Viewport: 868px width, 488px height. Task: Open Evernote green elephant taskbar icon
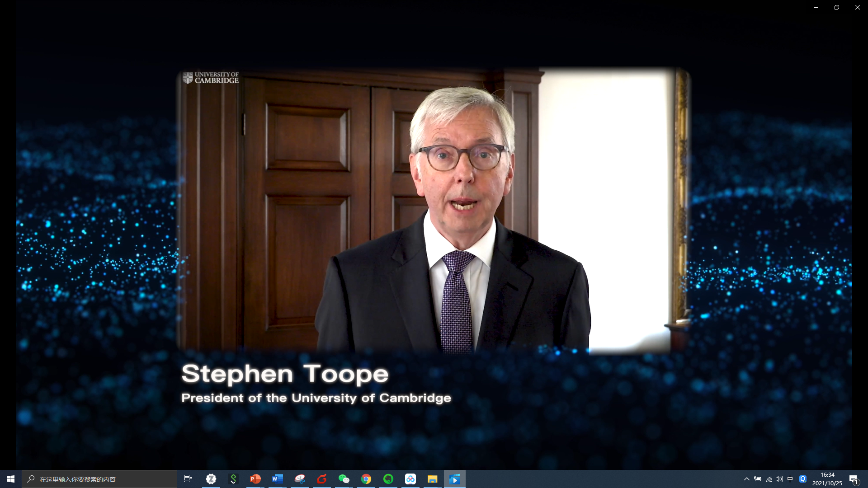388,479
